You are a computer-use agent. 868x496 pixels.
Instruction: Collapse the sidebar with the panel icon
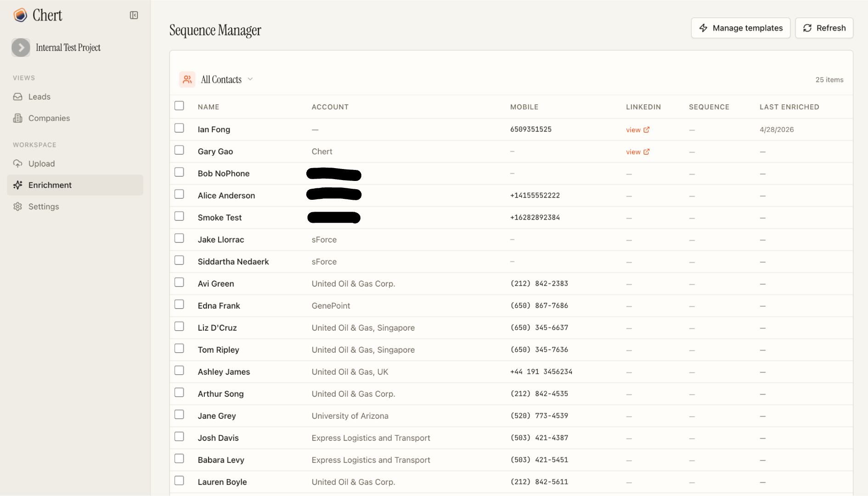pos(134,15)
